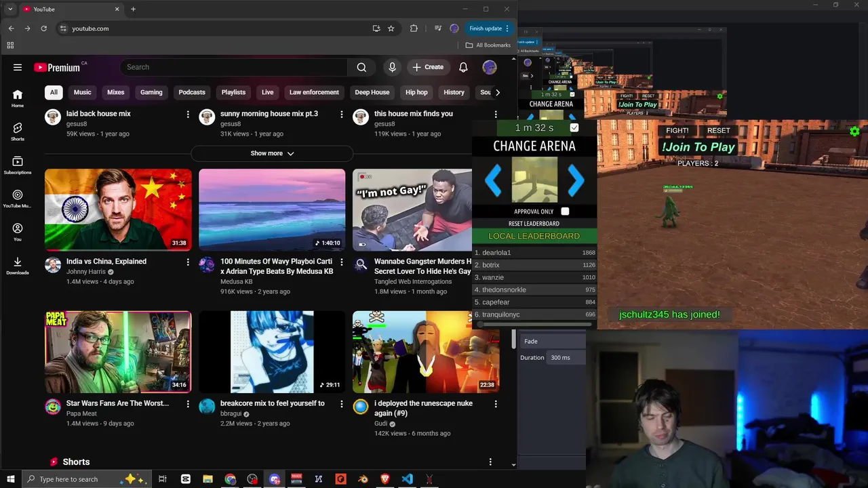Open options for 100 Minutes Of Wavy video

[342, 262]
